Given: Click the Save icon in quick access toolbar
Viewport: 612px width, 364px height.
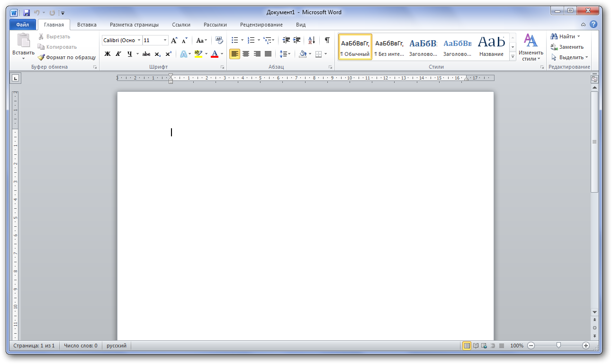Looking at the screenshot, I should click(27, 12).
